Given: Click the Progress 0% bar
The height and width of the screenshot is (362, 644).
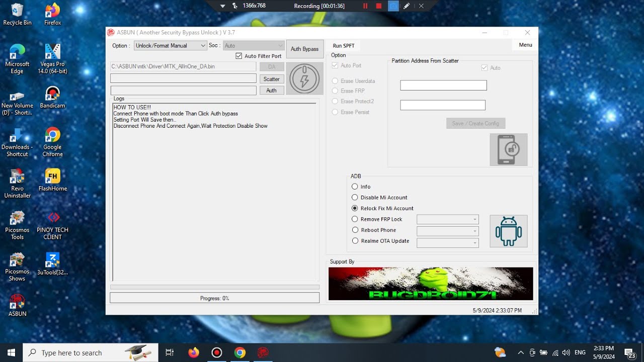Looking at the screenshot, I should pyautogui.click(x=215, y=298).
